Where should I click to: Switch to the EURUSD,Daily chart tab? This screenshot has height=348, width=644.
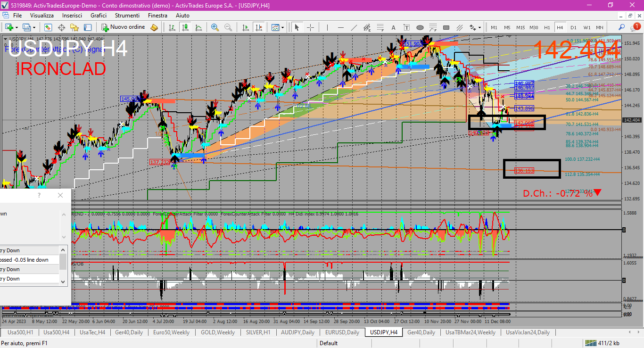(342, 332)
